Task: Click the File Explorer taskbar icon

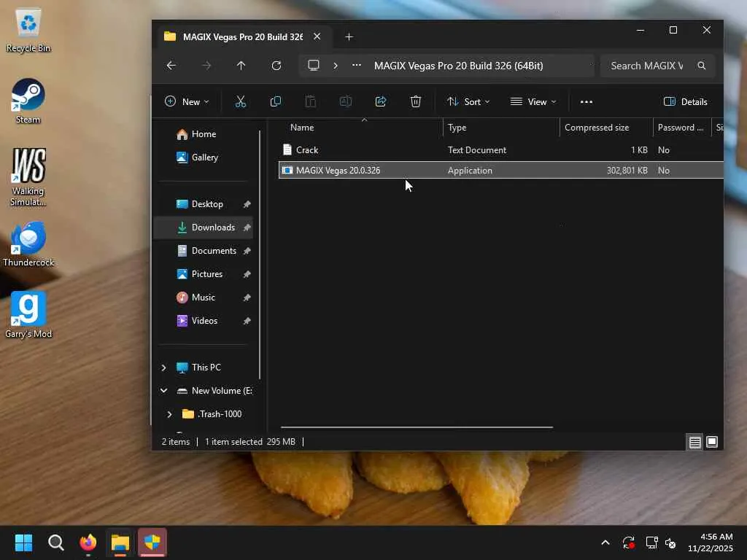Action: [x=120, y=542]
